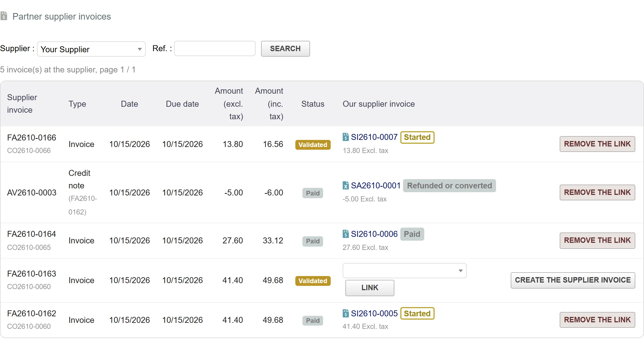Remove the link for FA2610-0166
Screen dimensions: 644x349
tap(597, 144)
